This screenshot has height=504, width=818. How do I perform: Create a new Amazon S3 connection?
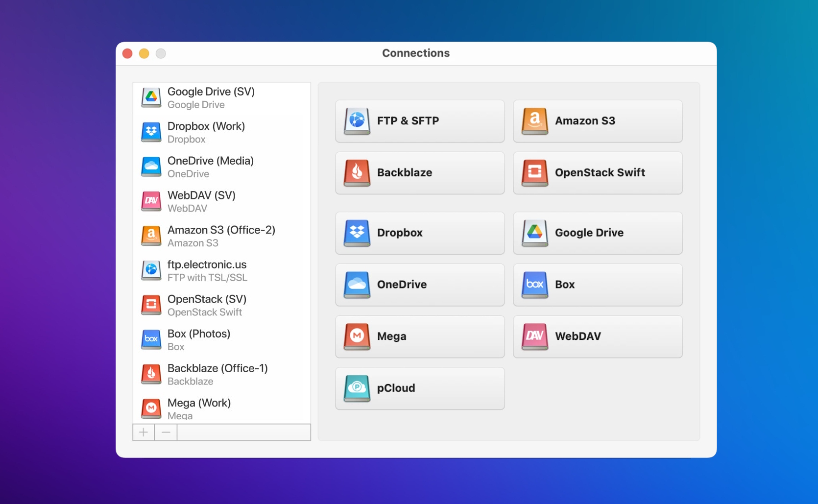pos(597,121)
